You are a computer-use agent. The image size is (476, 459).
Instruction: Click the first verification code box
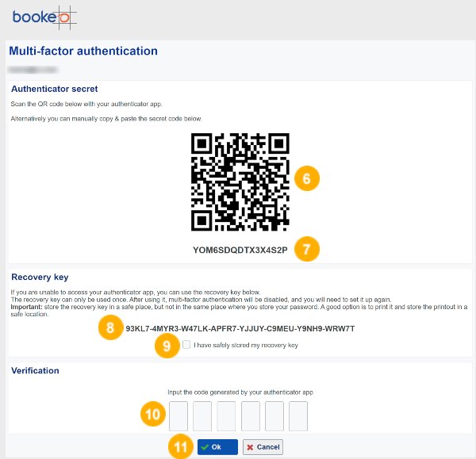click(x=178, y=416)
